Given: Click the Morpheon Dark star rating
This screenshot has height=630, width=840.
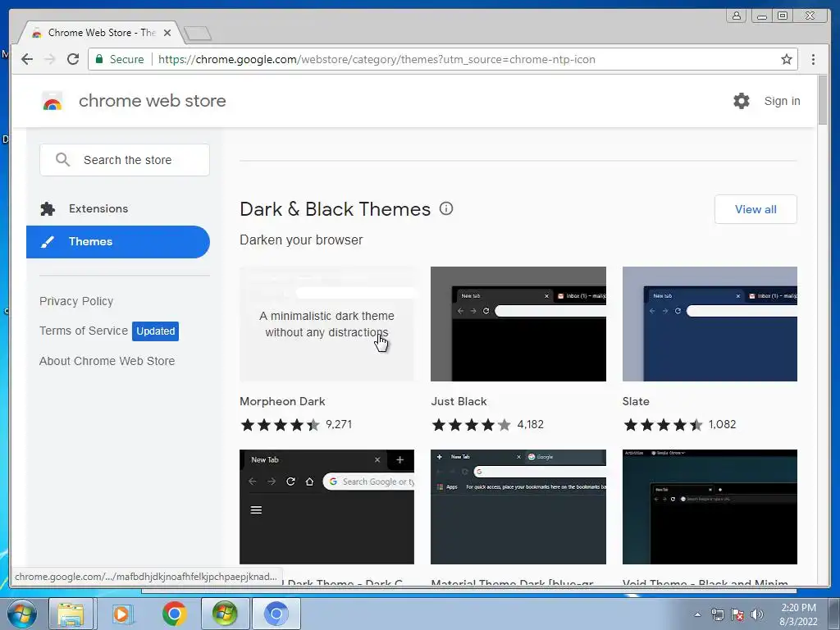Looking at the screenshot, I should point(281,425).
